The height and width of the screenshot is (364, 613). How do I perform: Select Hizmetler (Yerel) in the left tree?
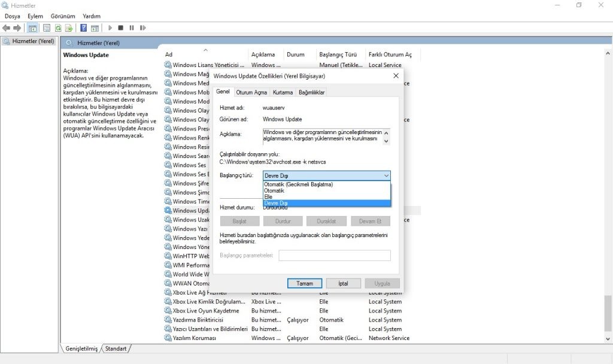[33, 41]
